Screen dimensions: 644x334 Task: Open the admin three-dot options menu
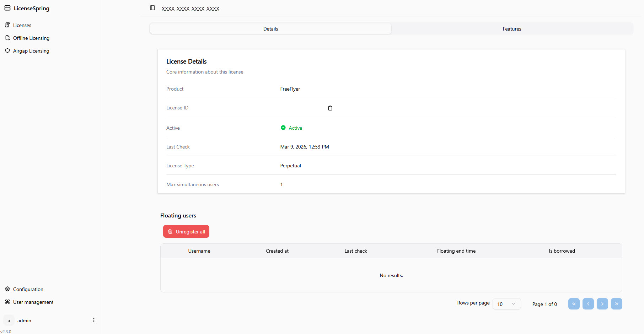tap(94, 320)
